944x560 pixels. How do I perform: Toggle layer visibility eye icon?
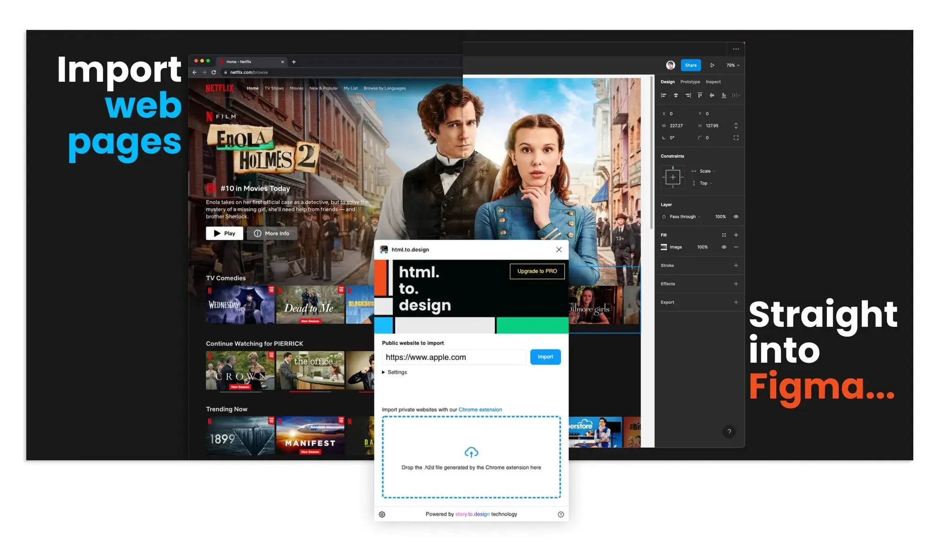736,217
